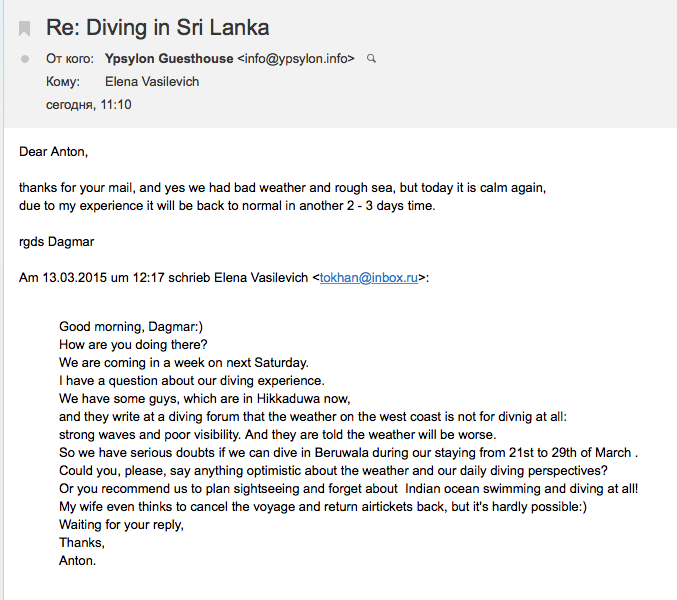Click the info@ypsylon.info sender address
Image resolution: width=677 pixels, height=600 pixels.
click(296, 58)
